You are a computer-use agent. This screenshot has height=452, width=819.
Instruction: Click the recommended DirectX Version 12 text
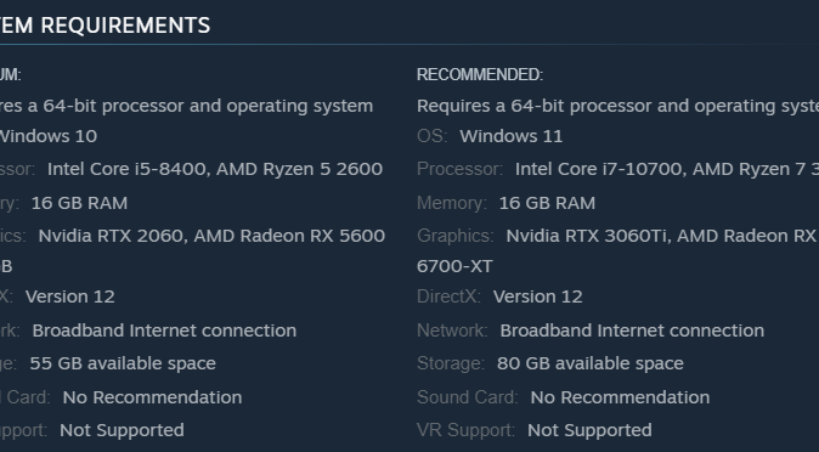point(538,297)
